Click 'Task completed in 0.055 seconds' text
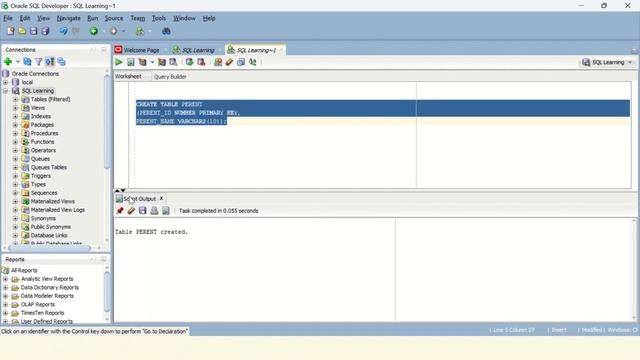Image resolution: width=640 pixels, height=360 pixels. [x=219, y=211]
